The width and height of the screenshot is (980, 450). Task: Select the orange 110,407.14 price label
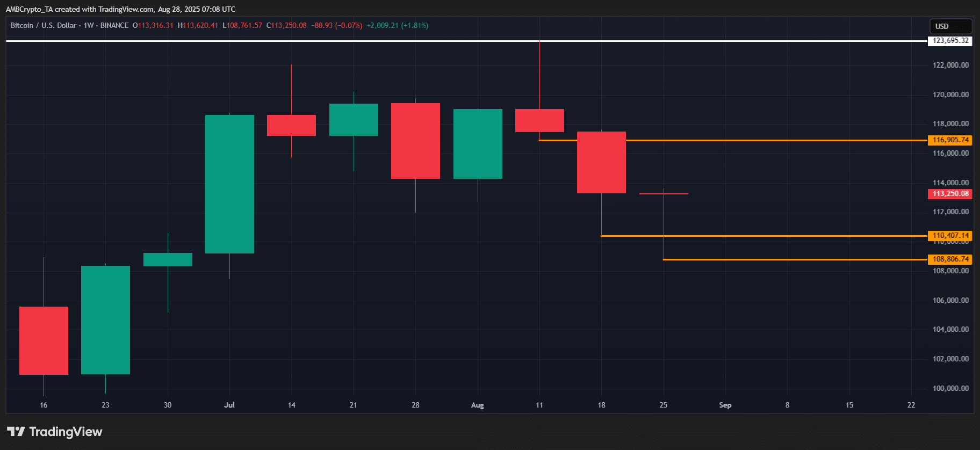point(950,236)
